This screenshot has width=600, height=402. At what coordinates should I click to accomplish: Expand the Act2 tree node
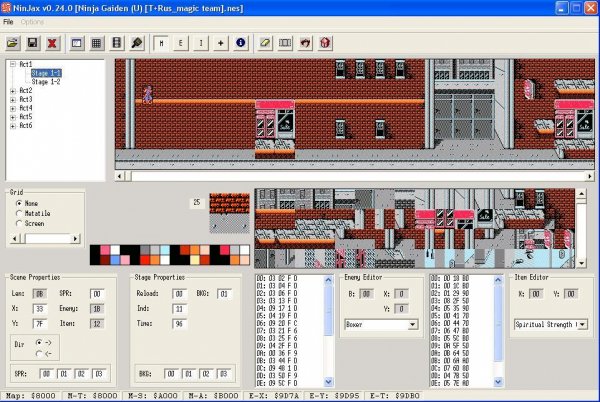13,91
